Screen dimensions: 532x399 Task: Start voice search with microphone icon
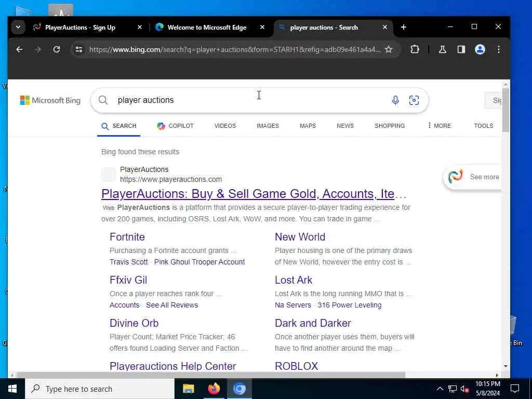pos(395,100)
